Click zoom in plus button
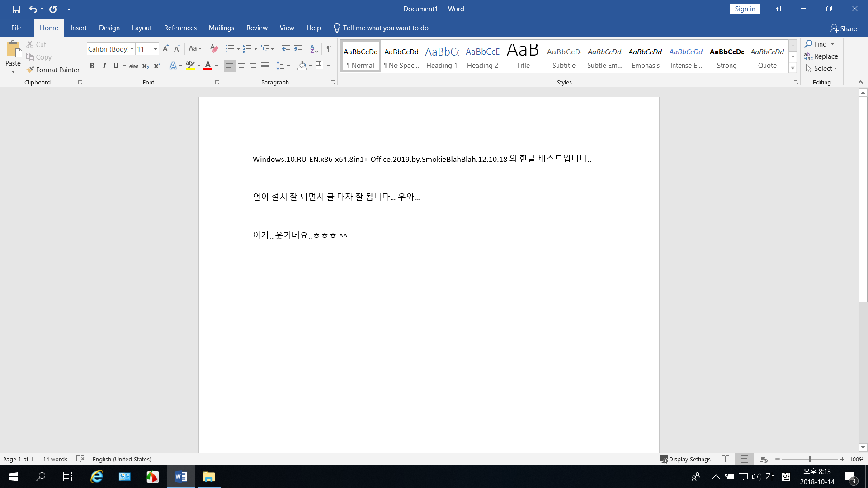This screenshot has height=488, width=868. pyautogui.click(x=842, y=459)
